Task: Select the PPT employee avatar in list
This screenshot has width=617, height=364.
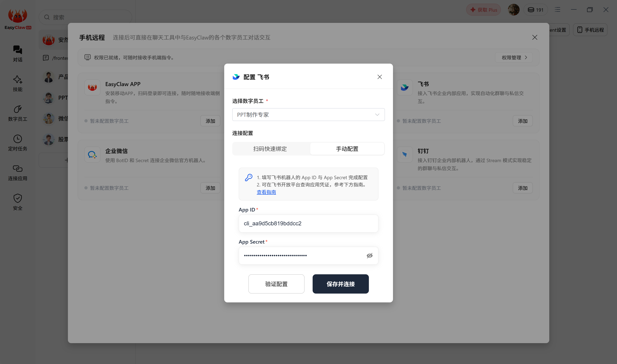Action: [x=49, y=98]
